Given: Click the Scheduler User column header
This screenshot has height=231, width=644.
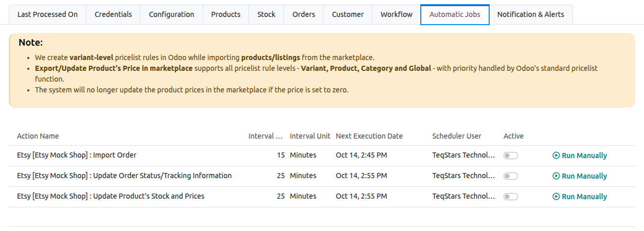Looking at the screenshot, I should click(457, 136).
